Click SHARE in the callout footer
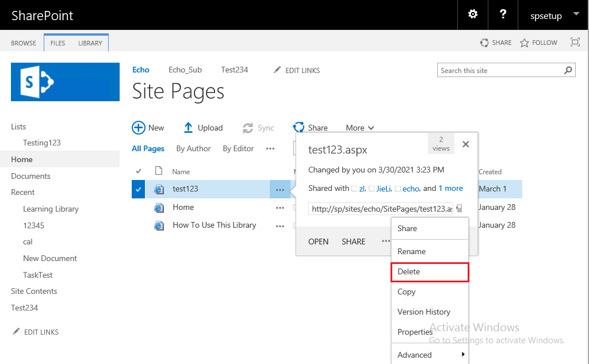 coord(354,242)
